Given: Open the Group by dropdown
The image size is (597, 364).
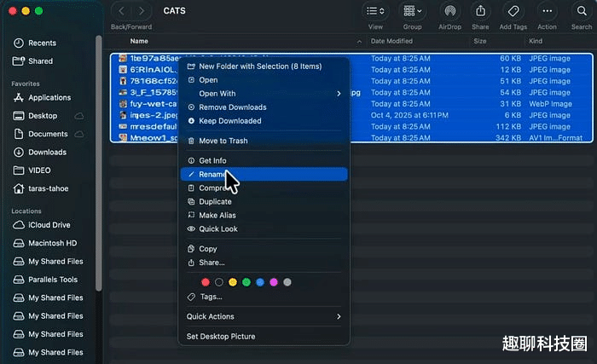Looking at the screenshot, I should point(412,11).
